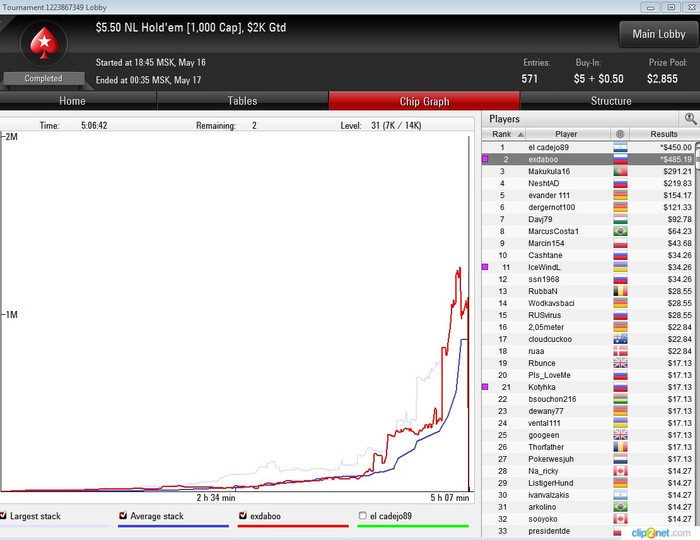This screenshot has height=540, width=700.
Task: Click the red exdaboo legend color line
Action: [x=293, y=526]
